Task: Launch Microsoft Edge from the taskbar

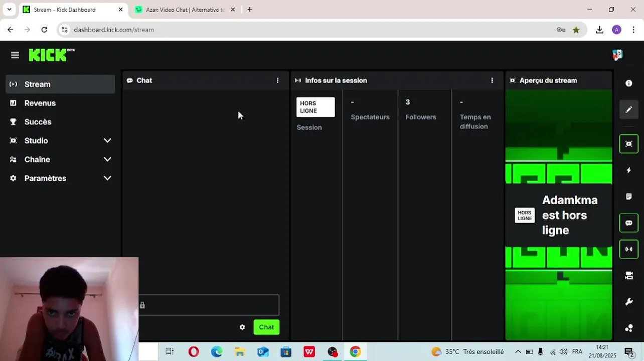Action: 217,351
